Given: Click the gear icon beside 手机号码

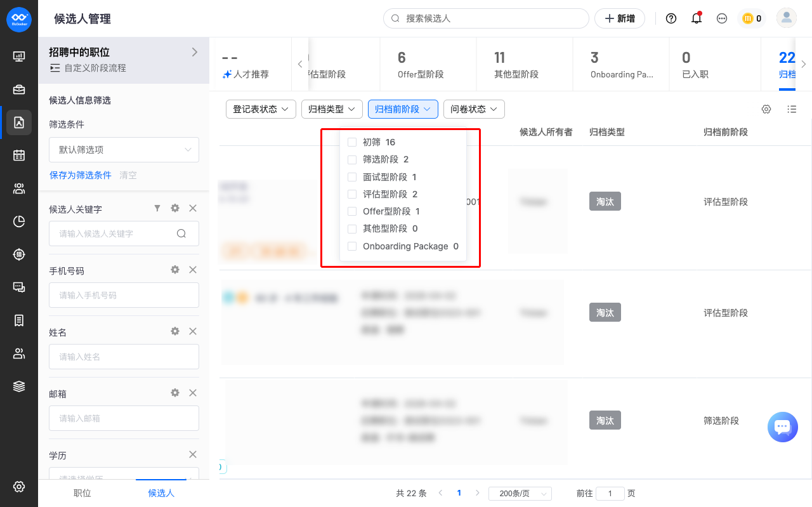Looking at the screenshot, I should [175, 270].
